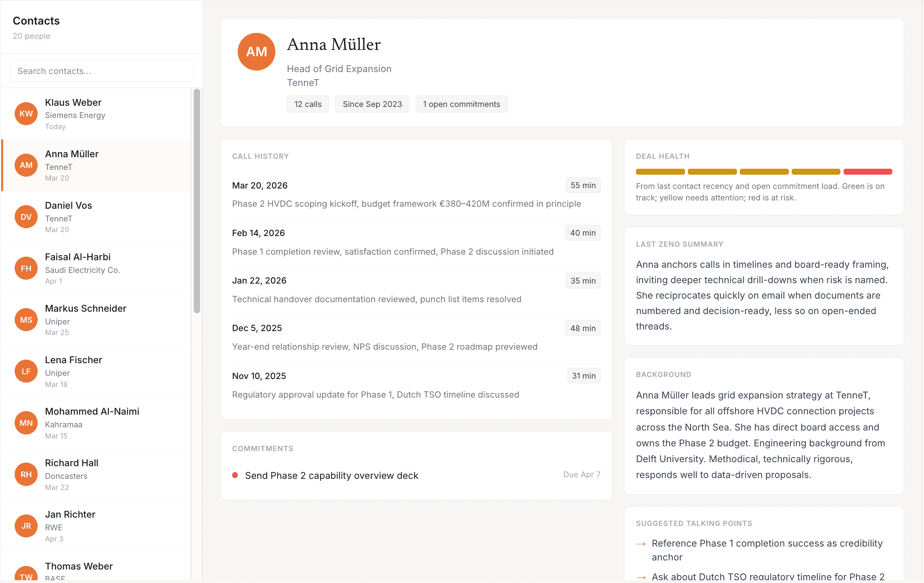This screenshot has width=924, height=583.
Task: Click the RH avatar icon
Action: point(26,474)
